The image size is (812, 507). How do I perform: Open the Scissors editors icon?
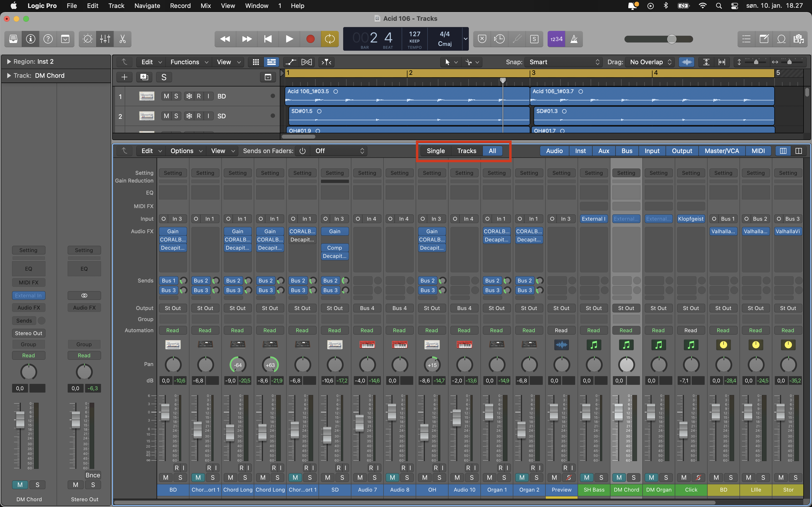click(123, 39)
